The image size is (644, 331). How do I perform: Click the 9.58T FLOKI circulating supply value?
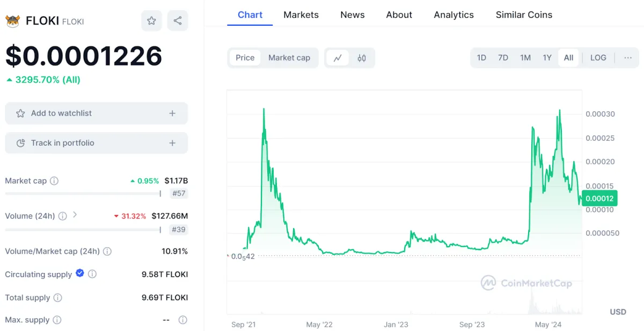click(x=165, y=275)
